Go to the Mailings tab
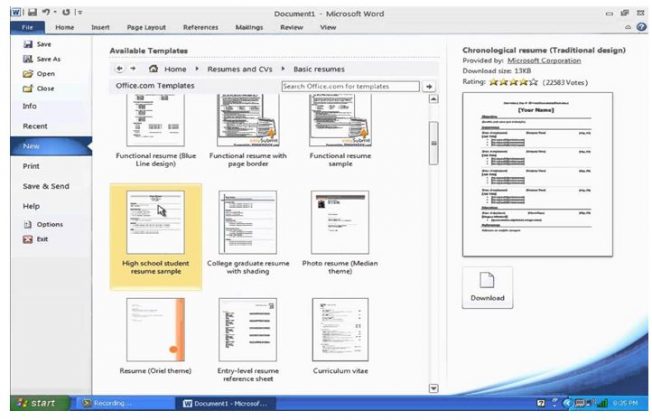652x420 pixels. pyautogui.click(x=249, y=27)
